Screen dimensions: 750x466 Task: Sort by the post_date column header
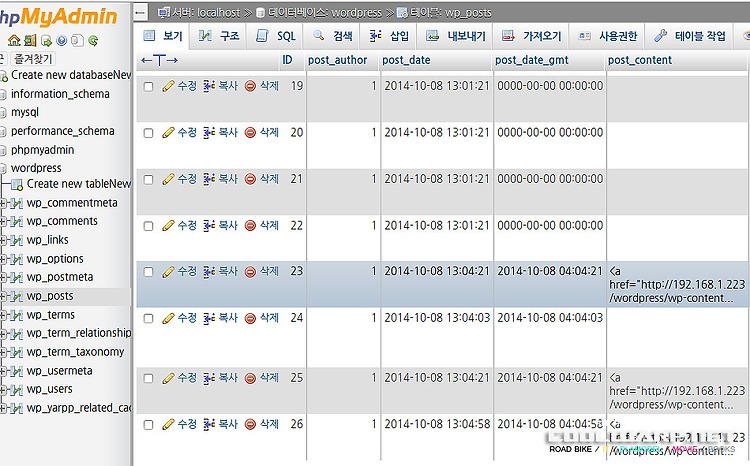tap(406, 60)
